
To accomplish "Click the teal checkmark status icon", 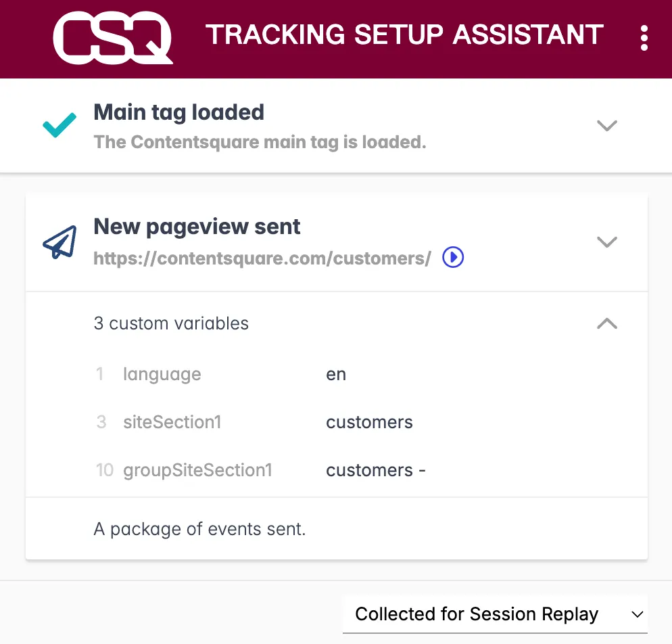I will [59, 126].
